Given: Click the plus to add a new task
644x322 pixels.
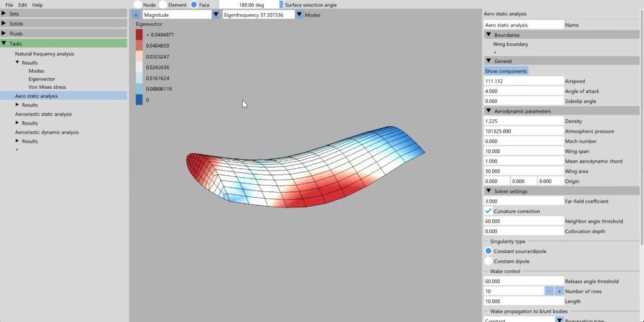Looking at the screenshot, I should [17, 149].
